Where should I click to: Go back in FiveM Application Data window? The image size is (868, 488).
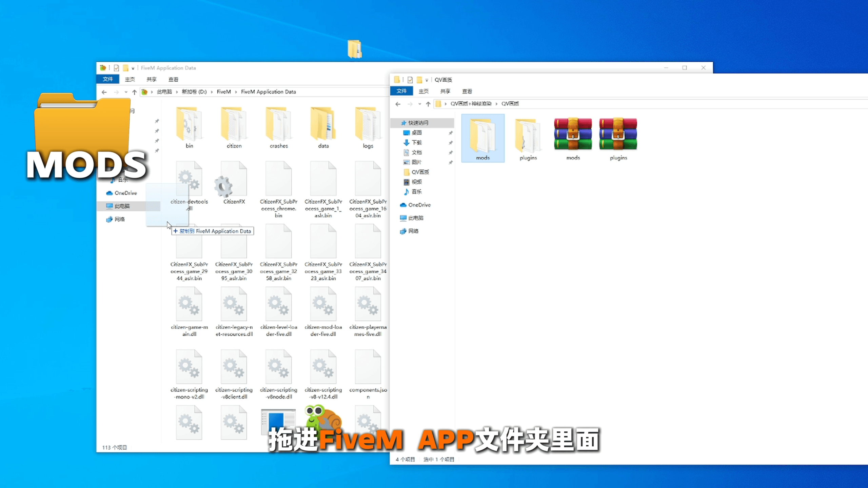click(x=104, y=92)
